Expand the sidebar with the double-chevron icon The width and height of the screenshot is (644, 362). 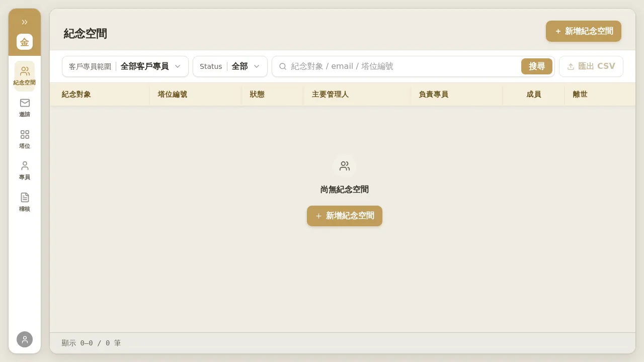25,22
